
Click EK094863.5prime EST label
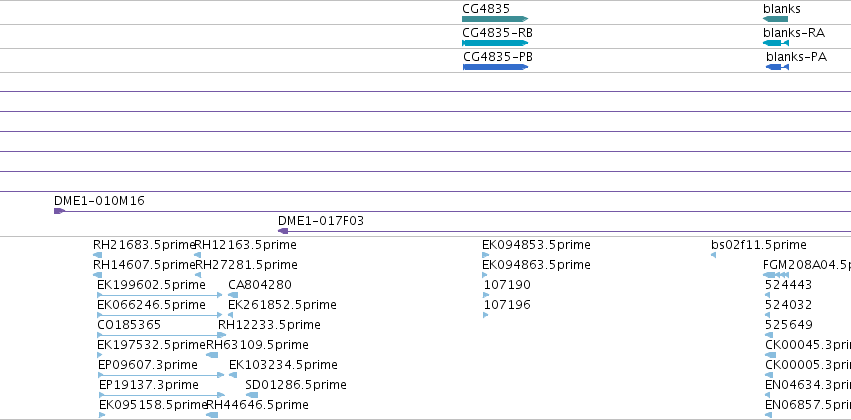(x=536, y=265)
